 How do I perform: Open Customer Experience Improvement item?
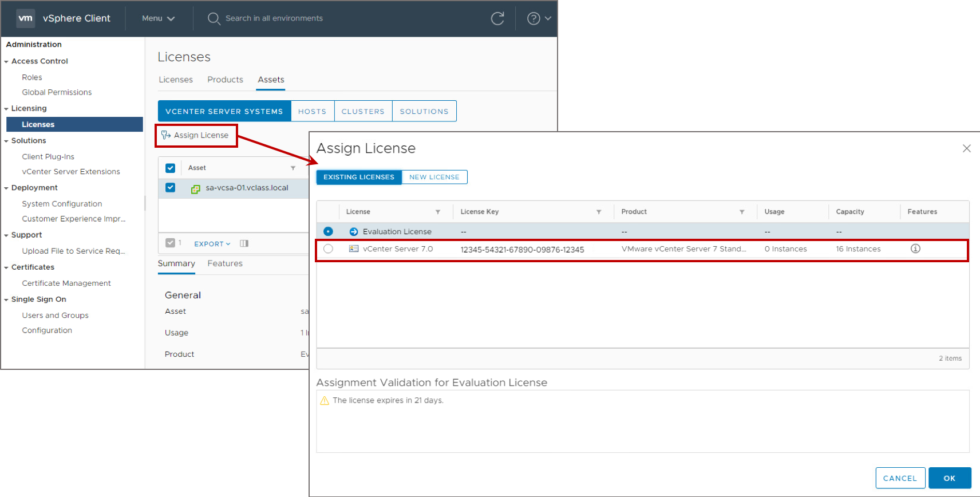pyautogui.click(x=74, y=219)
